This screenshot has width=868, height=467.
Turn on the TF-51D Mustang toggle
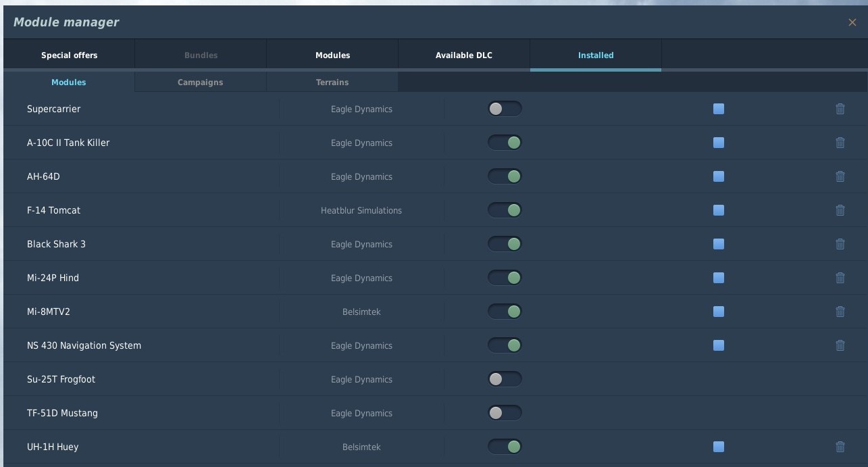click(x=505, y=413)
